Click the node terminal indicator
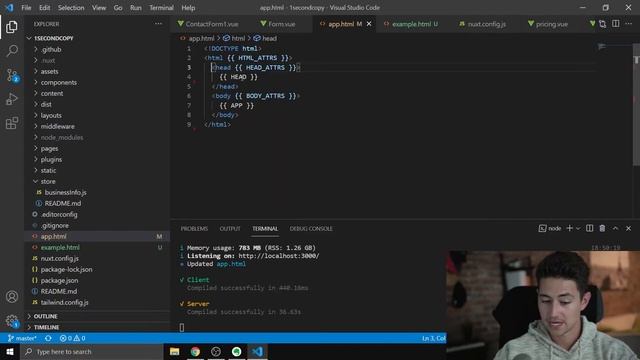640x360 pixels. [x=550, y=228]
